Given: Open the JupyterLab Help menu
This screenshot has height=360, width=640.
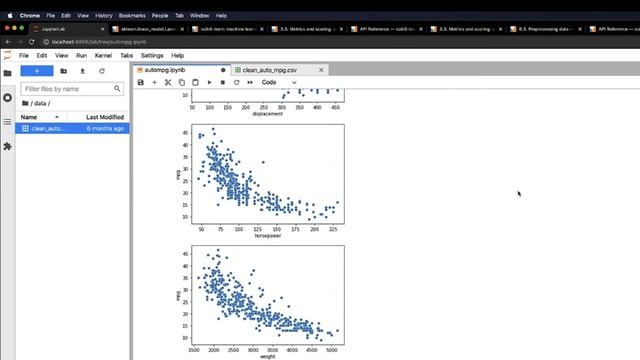Looking at the screenshot, I should 178,56.
